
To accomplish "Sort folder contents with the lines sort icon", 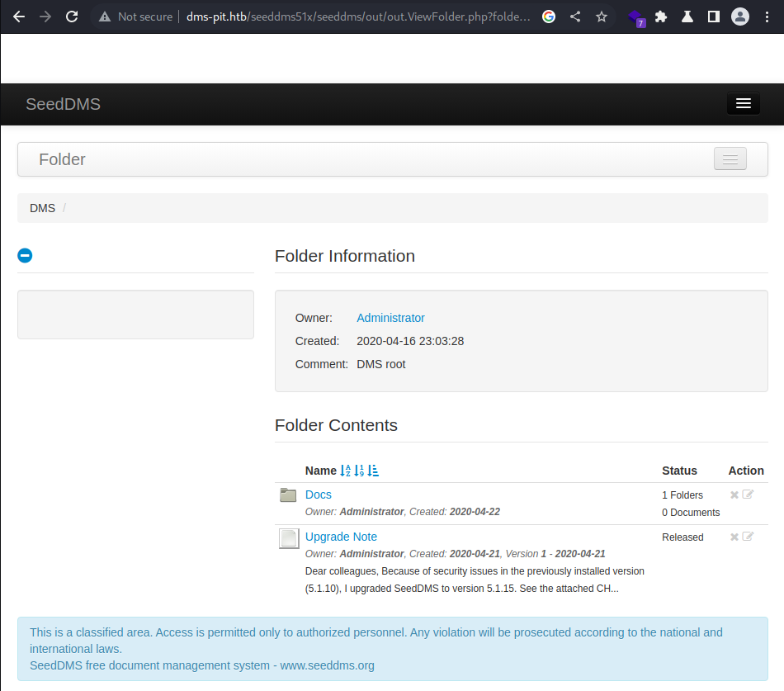I will coord(373,471).
